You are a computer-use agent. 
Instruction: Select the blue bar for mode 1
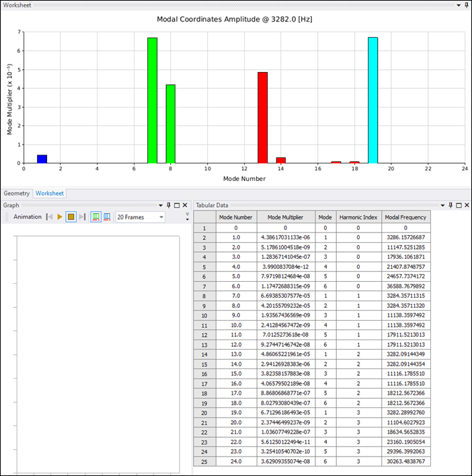pos(42,159)
